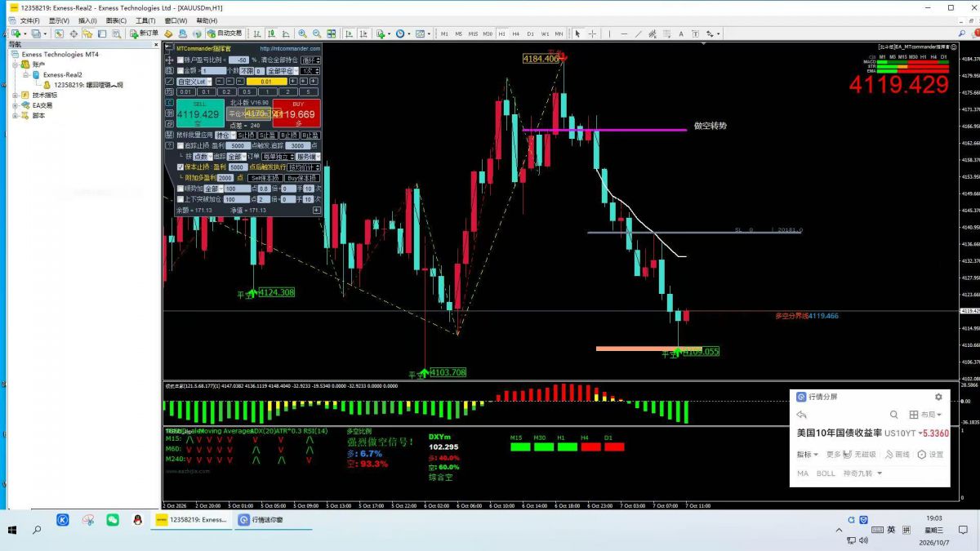Expand the 技术指标 tree node
This screenshot has width=980, height=551.
pyautogui.click(x=15, y=95)
